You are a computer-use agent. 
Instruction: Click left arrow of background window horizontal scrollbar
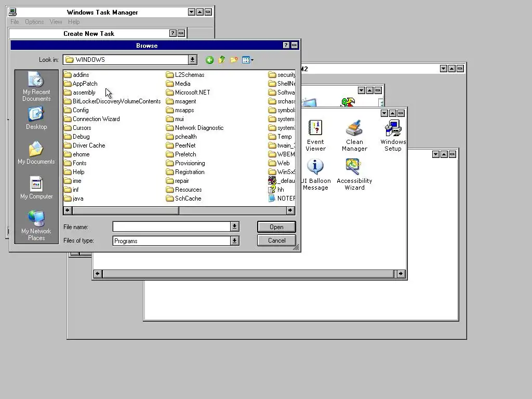tap(98, 273)
